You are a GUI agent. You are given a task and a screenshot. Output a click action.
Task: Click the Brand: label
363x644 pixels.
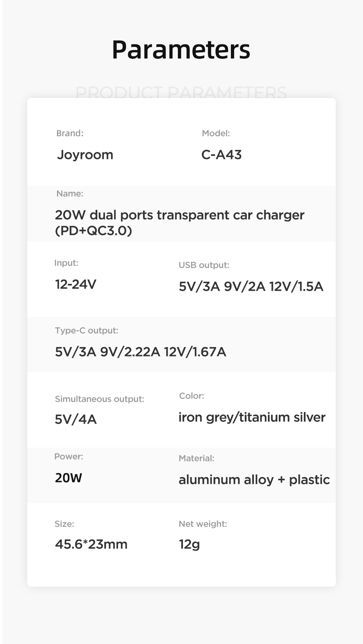[70, 133]
